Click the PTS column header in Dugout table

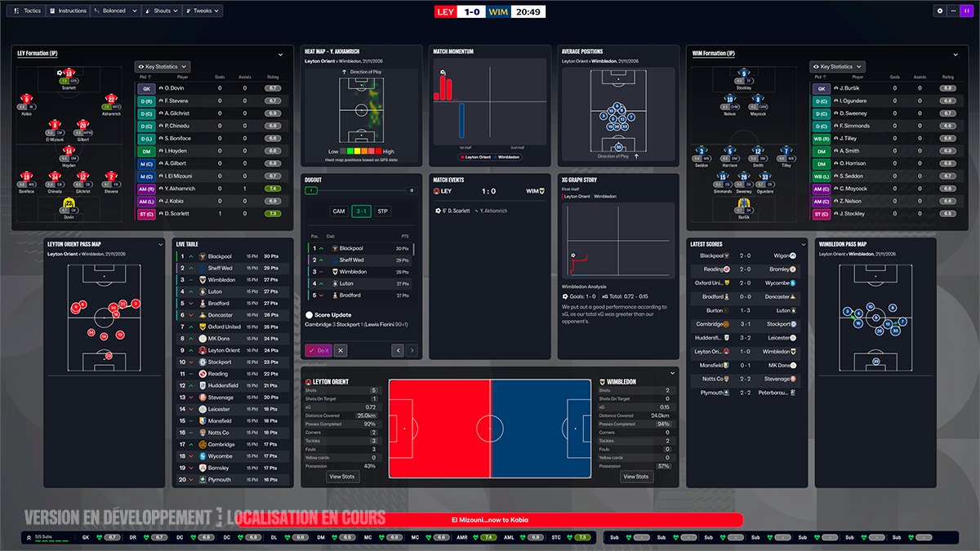(x=404, y=235)
